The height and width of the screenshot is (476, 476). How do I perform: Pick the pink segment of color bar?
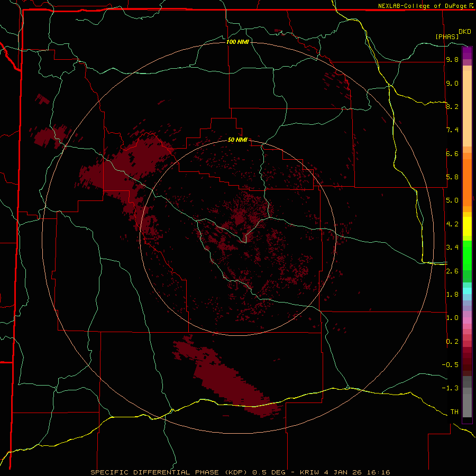(467, 321)
